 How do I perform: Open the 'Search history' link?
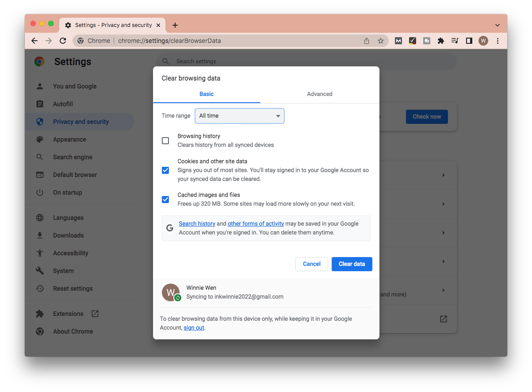(x=197, y=224)
